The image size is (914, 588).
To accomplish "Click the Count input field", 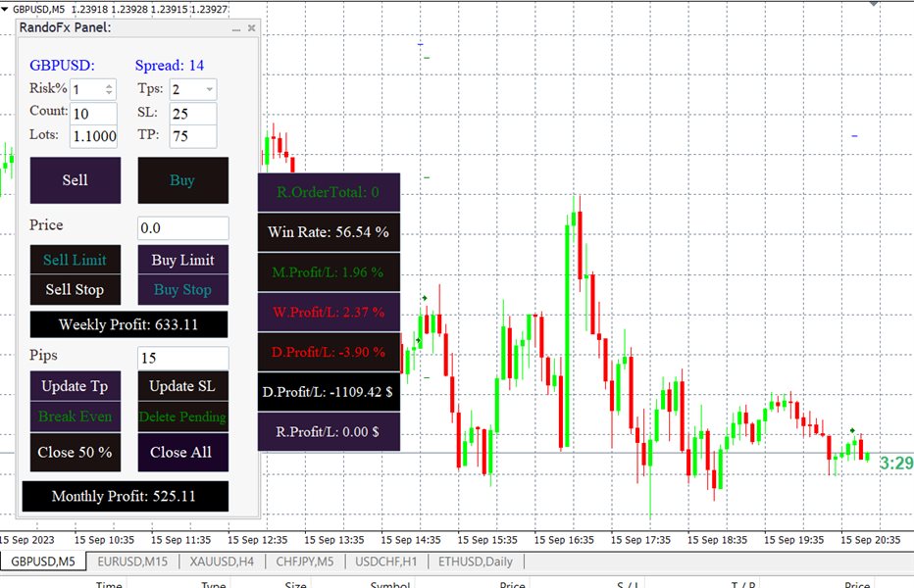I will tap(93, 113).
